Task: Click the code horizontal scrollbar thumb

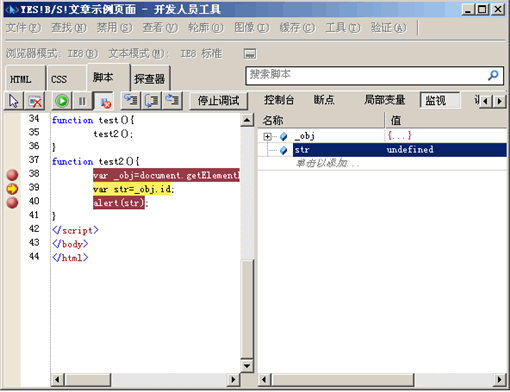Action: pyautogui.click(x=88, y=379)
